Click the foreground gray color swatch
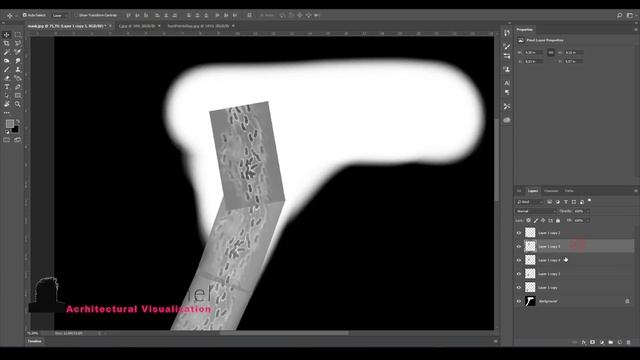Image resolution: width=640 pixels, height=360 pixels. coord(9,124)
